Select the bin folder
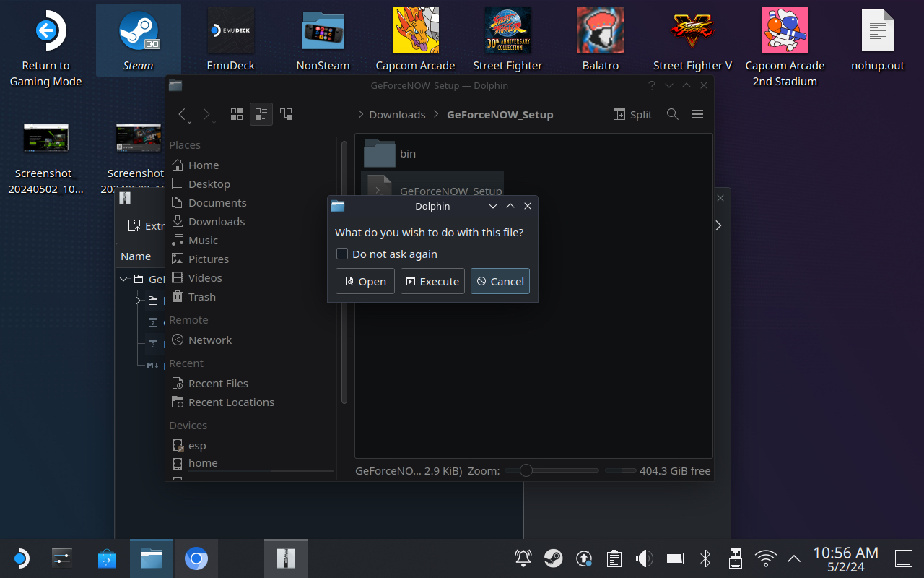The image size is (924, 578). point(391,153)
